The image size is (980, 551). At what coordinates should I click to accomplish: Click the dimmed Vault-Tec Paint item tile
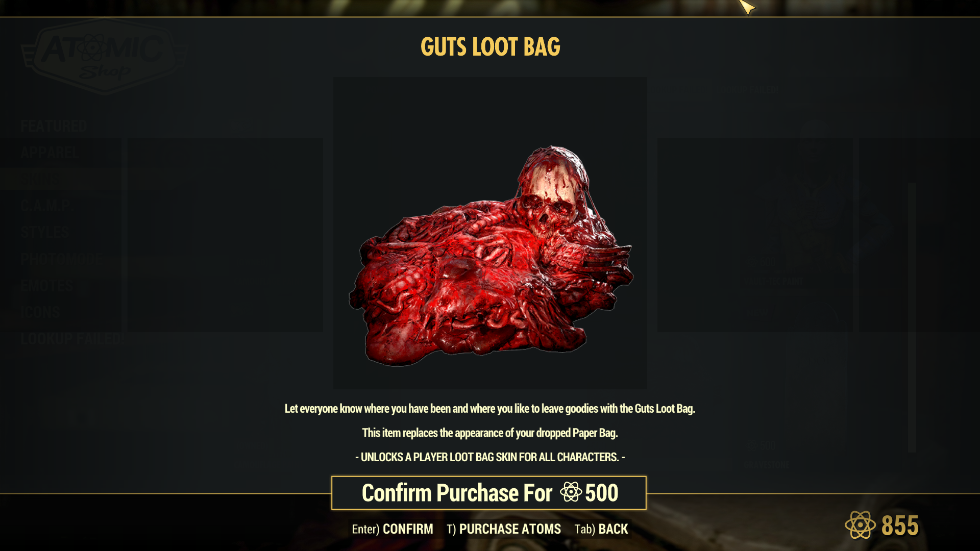pos(754,235)
